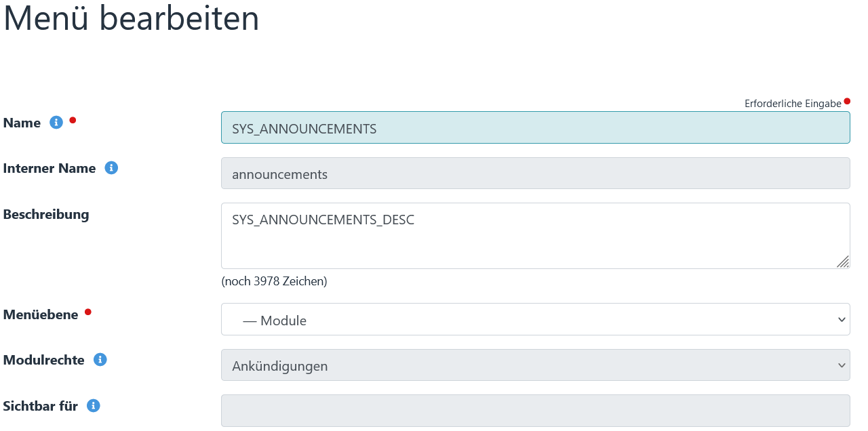Screen dimensions: 868x431
Task: Click the red dot next to Menüebene
Action: pyautogui.click(x=87, y=311)
